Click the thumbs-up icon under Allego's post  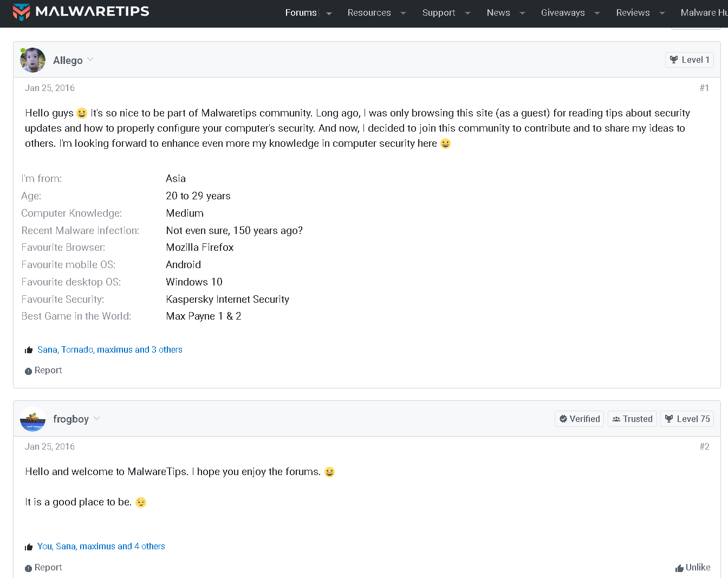pos(29,350)
